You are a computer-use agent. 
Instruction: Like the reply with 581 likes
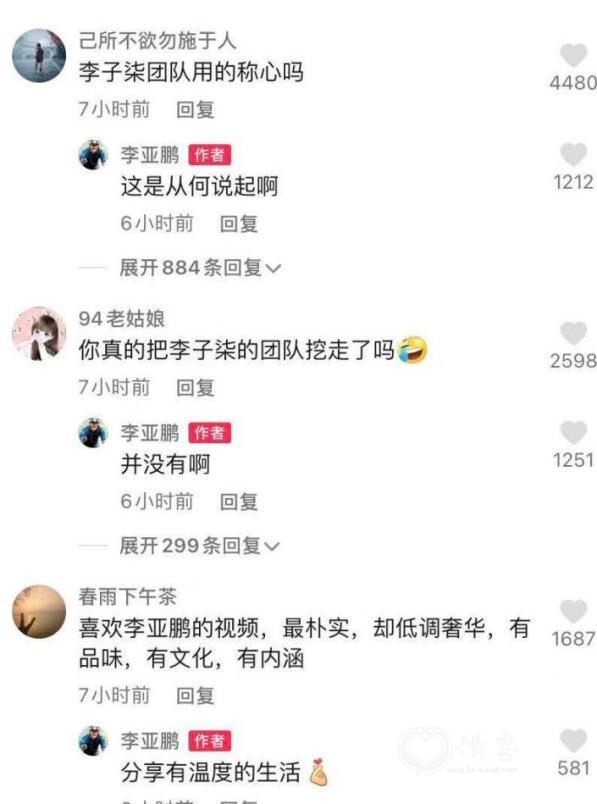tap(573, 740)
